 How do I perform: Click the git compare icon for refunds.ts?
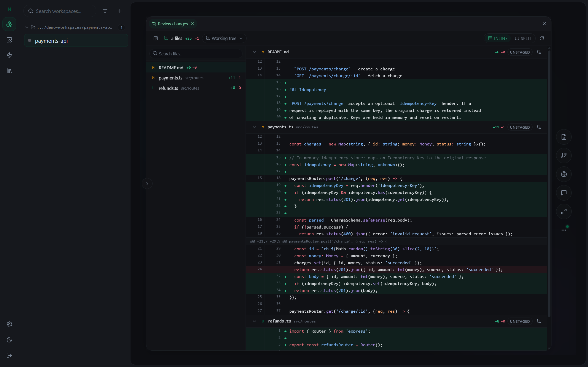pos(539,321)
